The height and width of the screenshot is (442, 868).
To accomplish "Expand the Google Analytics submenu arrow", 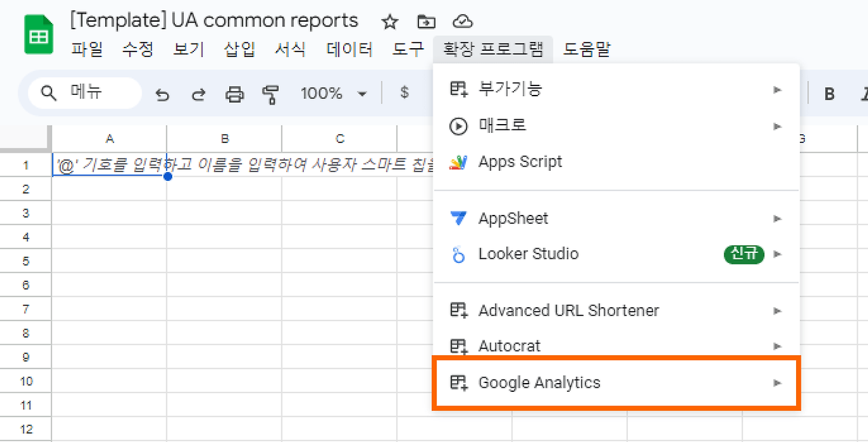I will coord(778,383).
